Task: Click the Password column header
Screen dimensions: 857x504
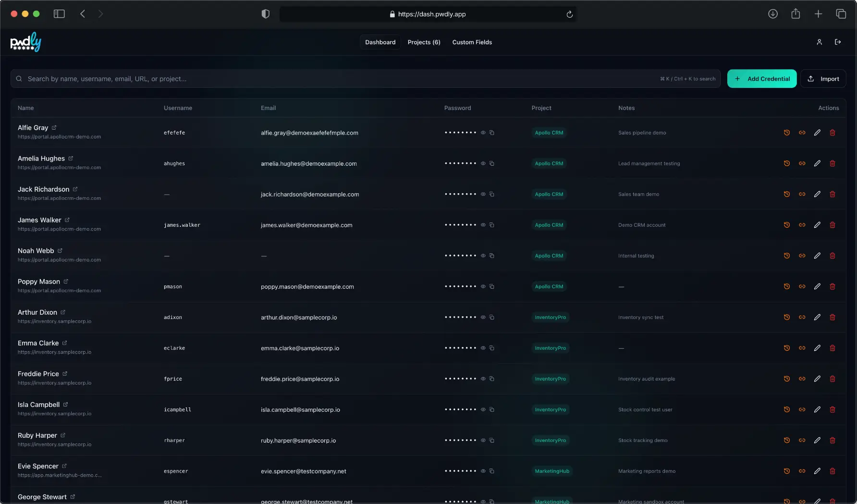Action: (x=458, y=108)
